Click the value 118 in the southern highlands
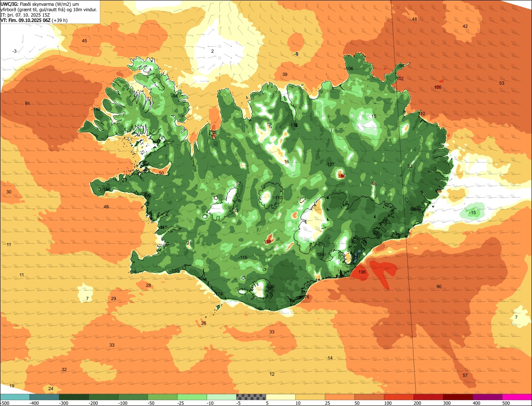The image size is (532, 406). pos(267,242)
